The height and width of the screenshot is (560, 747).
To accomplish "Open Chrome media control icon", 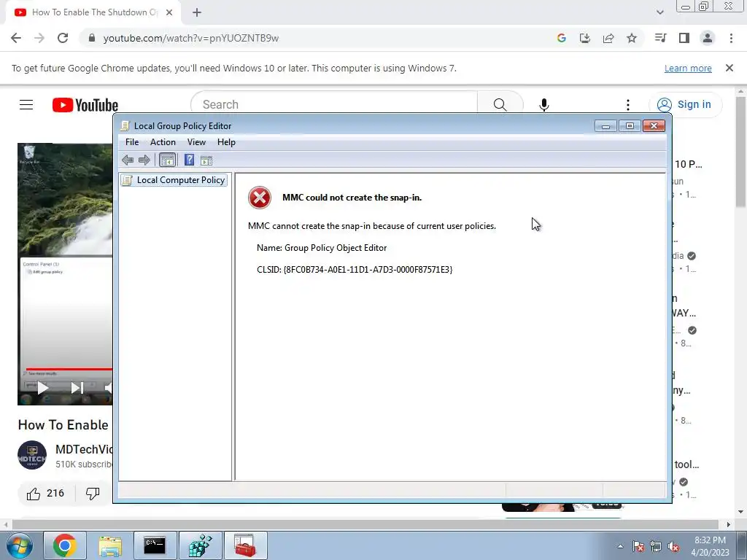I will click(660, 38).
